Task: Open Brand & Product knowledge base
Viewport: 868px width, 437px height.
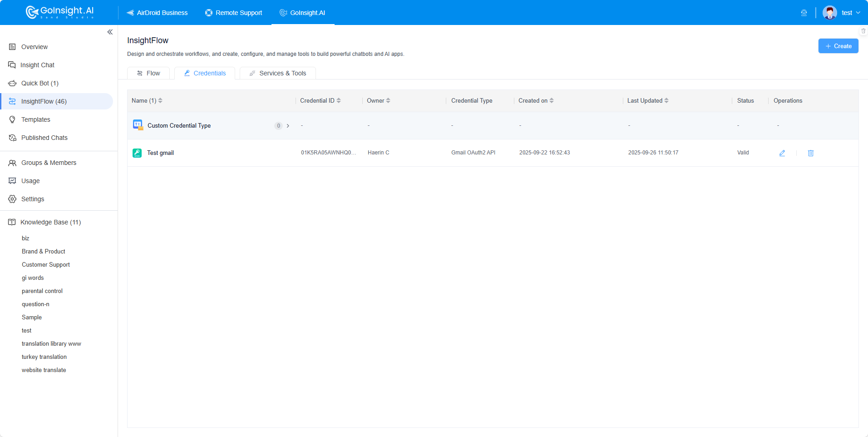Action: (x=44, y=251)
